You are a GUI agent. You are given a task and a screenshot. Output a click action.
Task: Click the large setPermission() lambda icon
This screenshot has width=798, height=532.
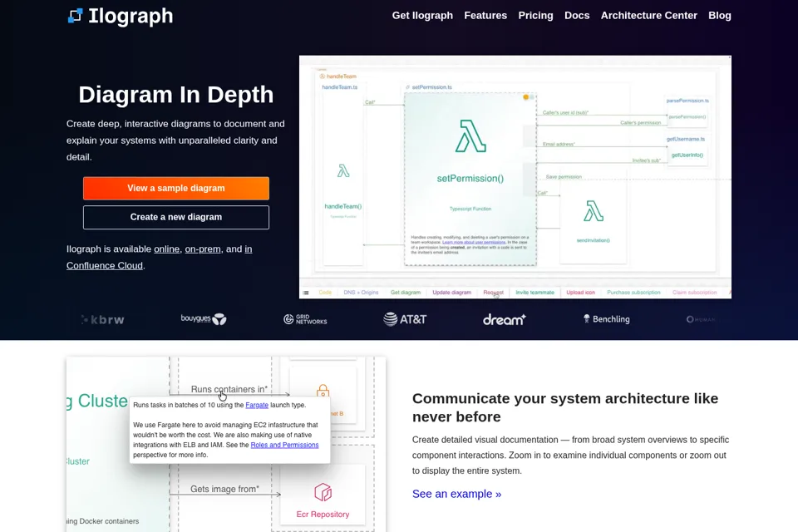click(x=470, y=136)
